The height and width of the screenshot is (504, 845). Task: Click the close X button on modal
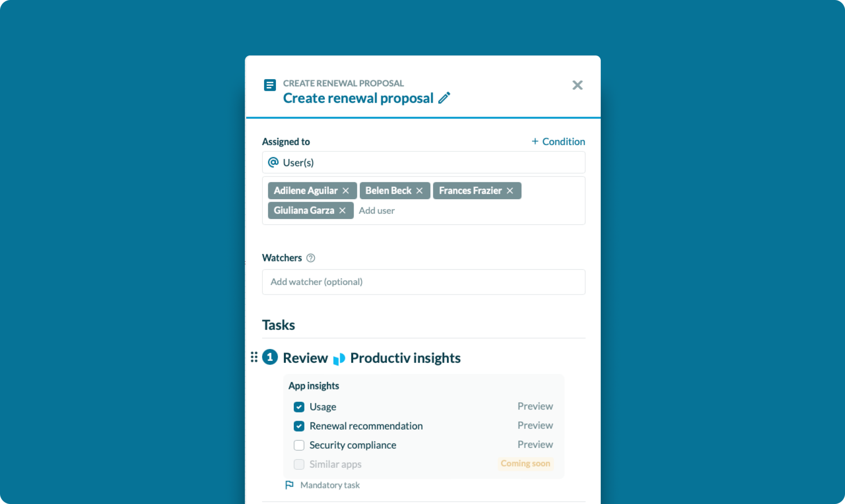tap(577, 85)
